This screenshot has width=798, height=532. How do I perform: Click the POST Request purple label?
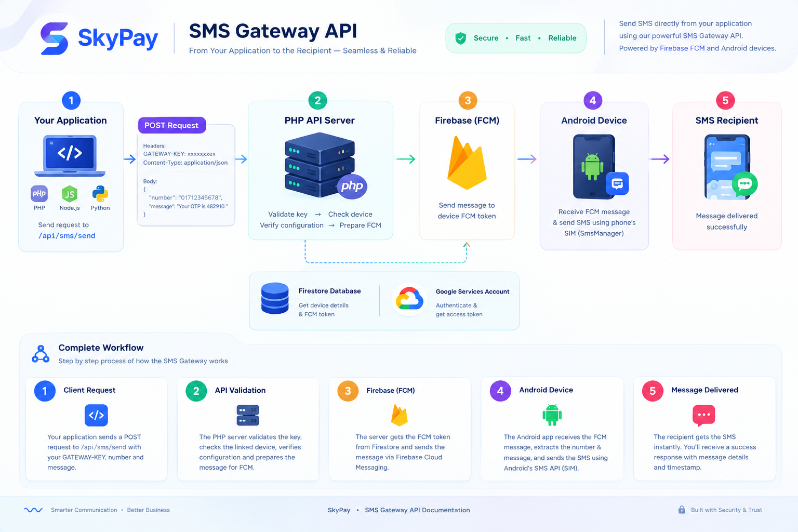[171, 125]
